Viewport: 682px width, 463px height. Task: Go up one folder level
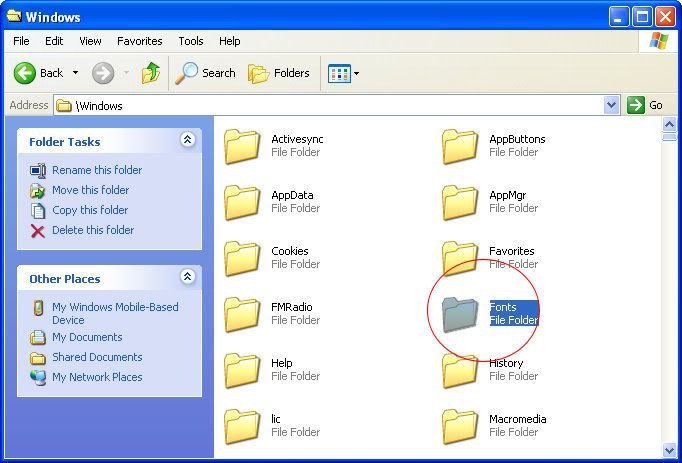(x=151, y=73)
